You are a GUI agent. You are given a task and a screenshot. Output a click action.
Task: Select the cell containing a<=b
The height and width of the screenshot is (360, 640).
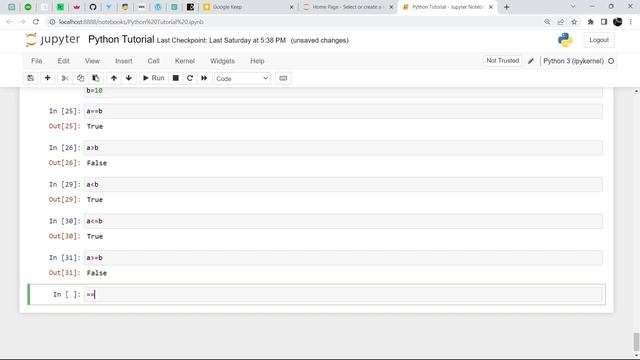tap(343, 221)
